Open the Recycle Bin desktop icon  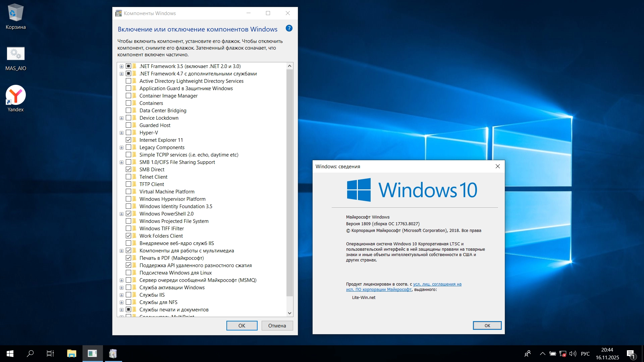(15, 17)
